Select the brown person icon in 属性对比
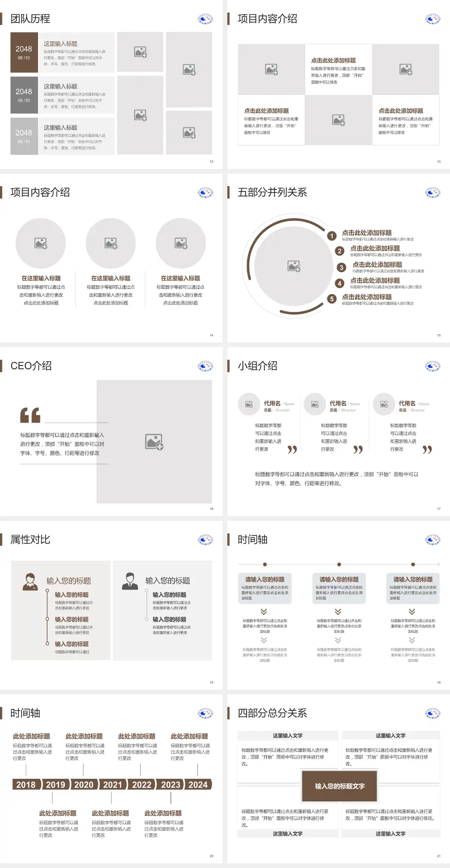The width and height of the screenshot is (450, 868). coord(30,582)
